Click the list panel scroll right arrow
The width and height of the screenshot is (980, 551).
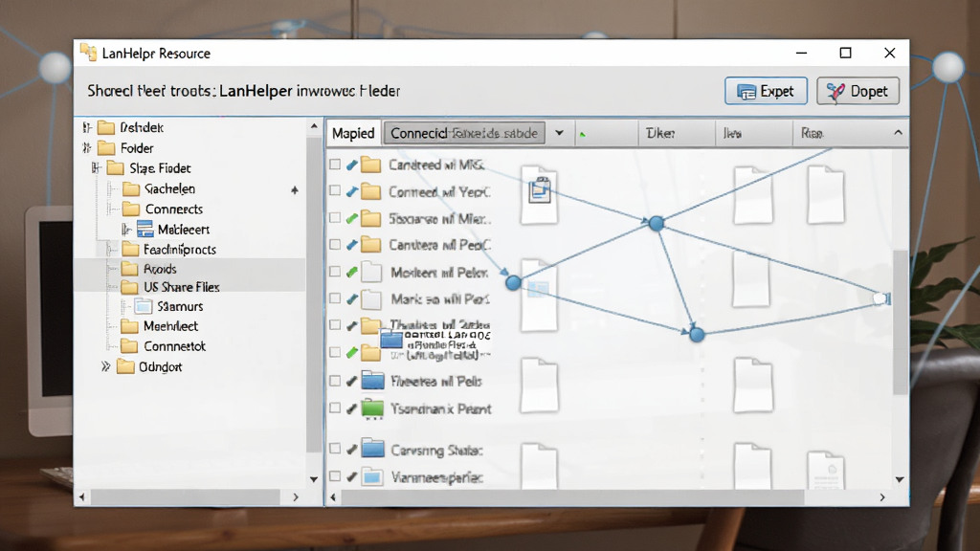point(882,497)
